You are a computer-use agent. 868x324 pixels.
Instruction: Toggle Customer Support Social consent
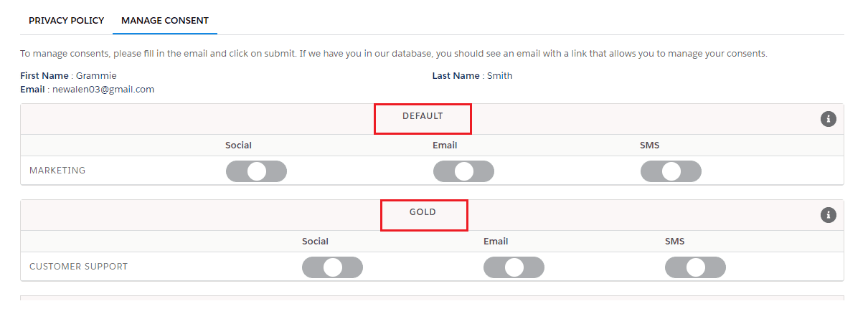pos(332,267)
